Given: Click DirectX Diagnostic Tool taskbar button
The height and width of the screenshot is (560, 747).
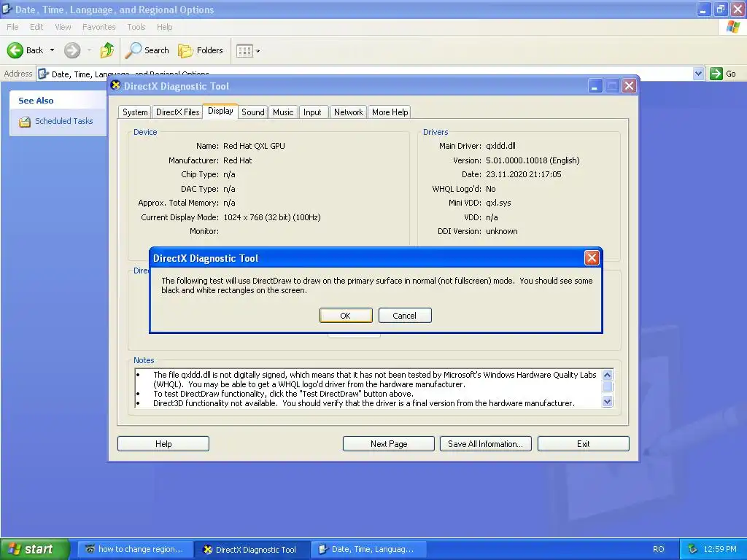Looking at the screenshot, I should click(x=252, y=550).
